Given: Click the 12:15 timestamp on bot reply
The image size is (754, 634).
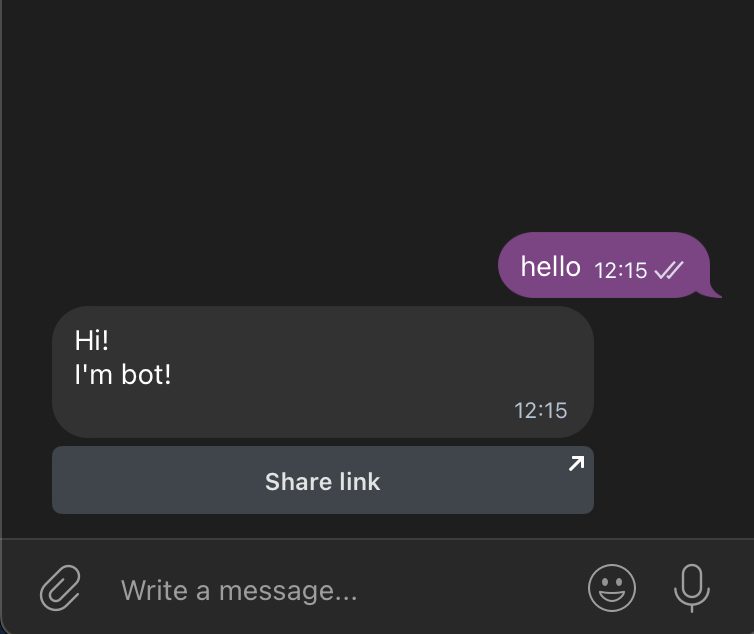Looking at the screenshot, I should [x=541, y=410].
